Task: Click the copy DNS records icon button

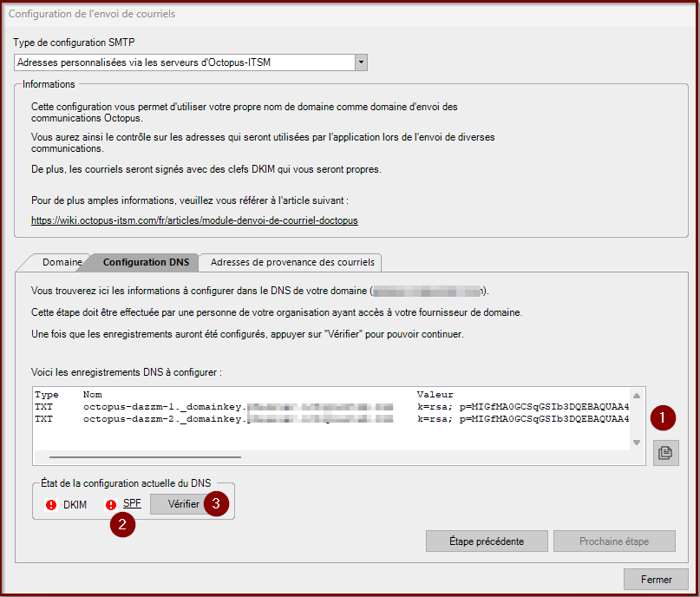Action: pos(665,452)
